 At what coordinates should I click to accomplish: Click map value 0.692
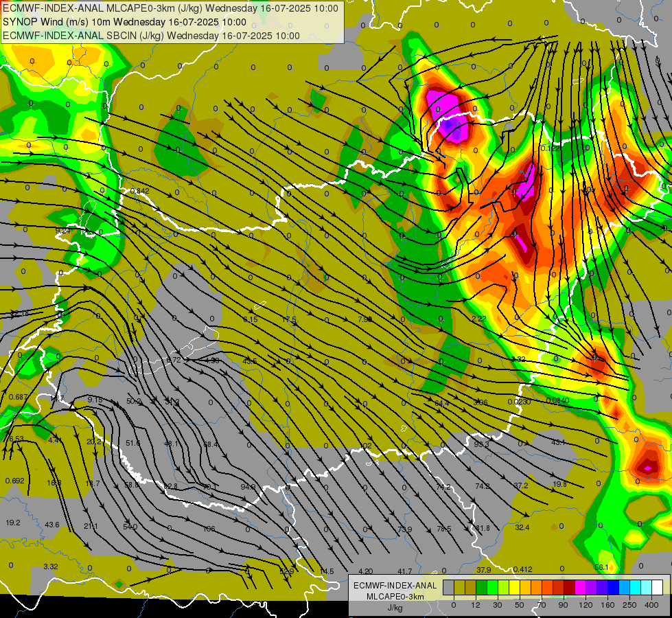[15, 481]
